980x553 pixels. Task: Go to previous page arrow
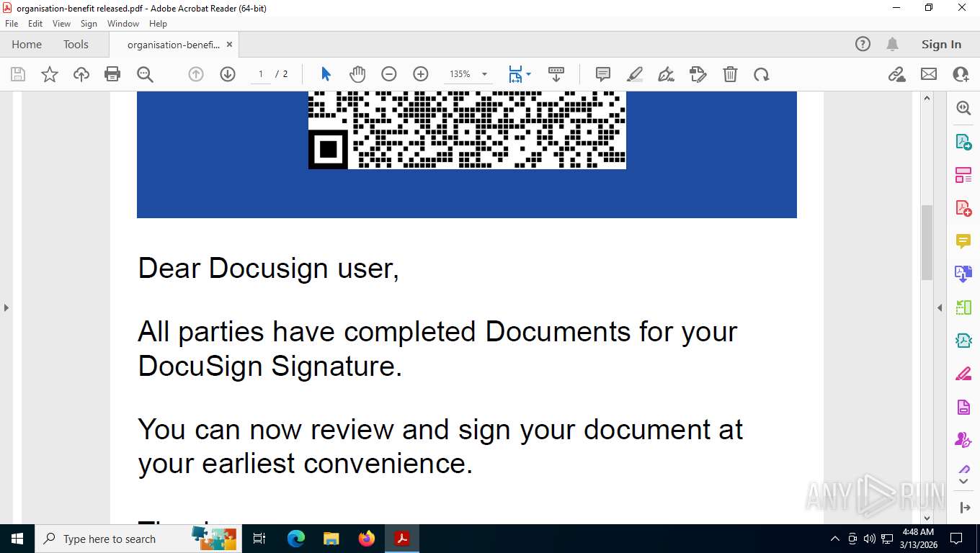click(x=196, y=74)
